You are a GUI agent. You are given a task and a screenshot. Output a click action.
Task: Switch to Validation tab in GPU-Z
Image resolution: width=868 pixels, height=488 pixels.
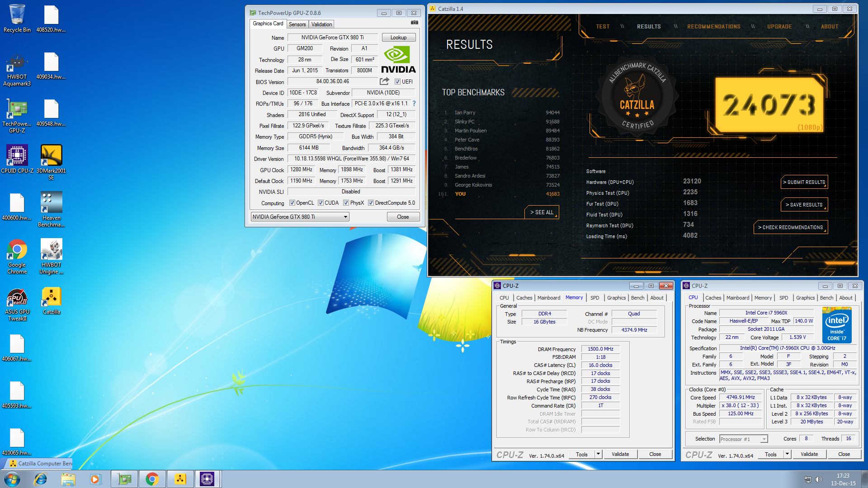tap(321, 24)
